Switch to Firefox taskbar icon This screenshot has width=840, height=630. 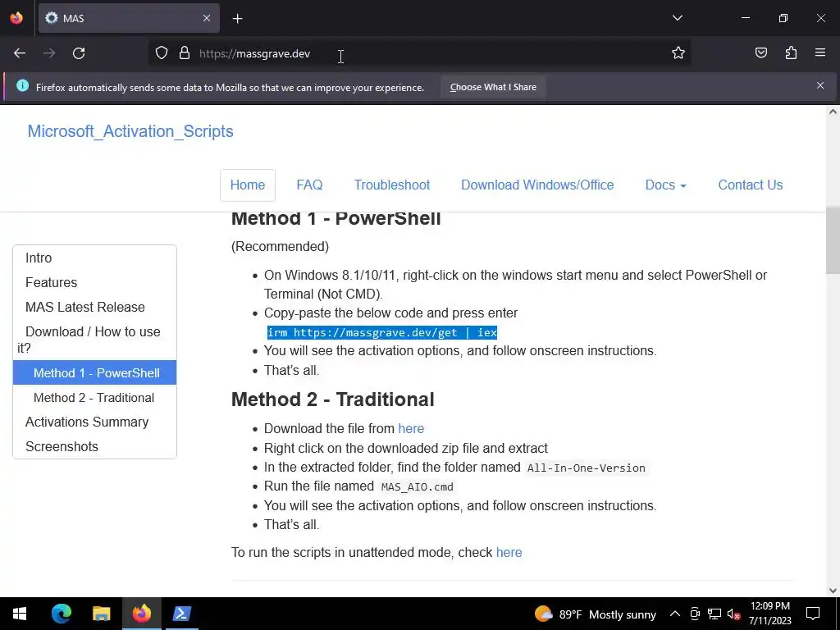click(x=141, y=614)
